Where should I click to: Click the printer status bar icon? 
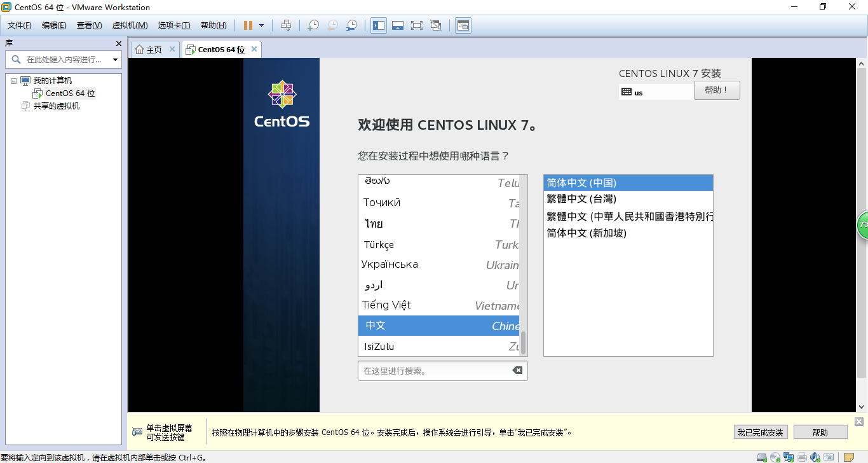802,457
